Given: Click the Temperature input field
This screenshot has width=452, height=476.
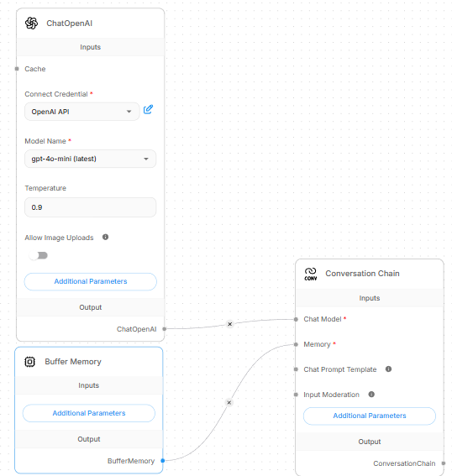Looking at the screenshot, I should pyautogui.click(x=90, y=207).
